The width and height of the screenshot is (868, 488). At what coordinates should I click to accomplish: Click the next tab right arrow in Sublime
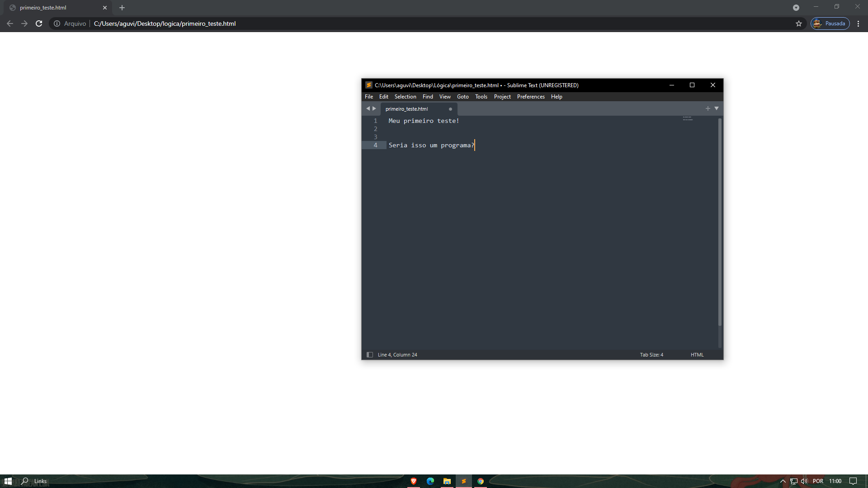pos(374,108)
